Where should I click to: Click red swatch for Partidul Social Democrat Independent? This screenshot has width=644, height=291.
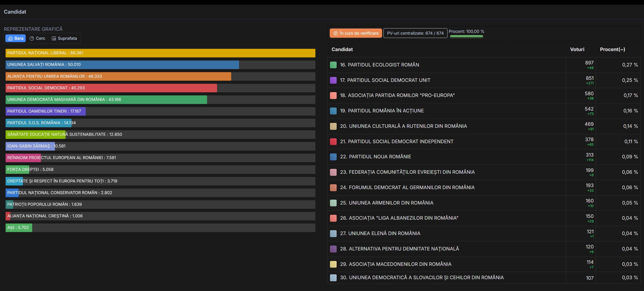(x=333, y=142)
